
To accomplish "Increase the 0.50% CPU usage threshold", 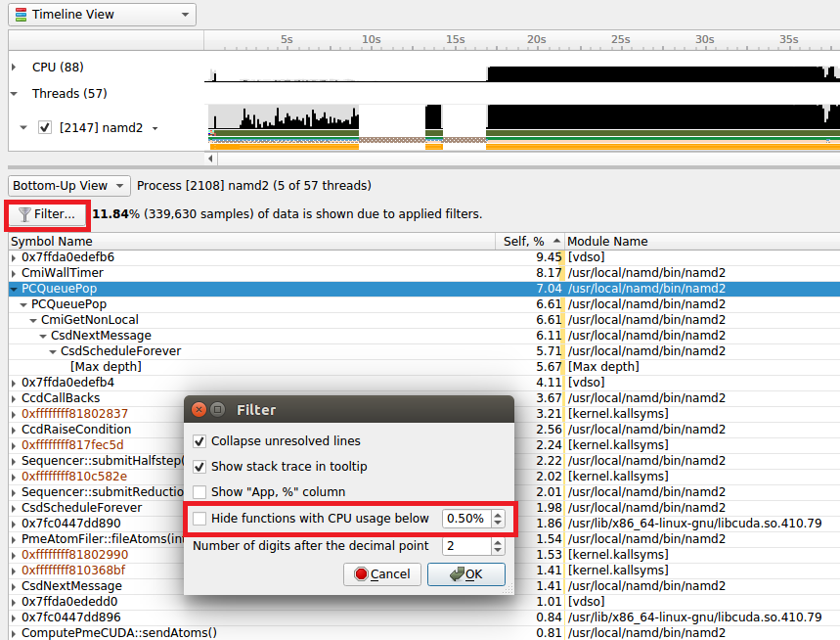I will pyautogui.click(x=498, y=514).
